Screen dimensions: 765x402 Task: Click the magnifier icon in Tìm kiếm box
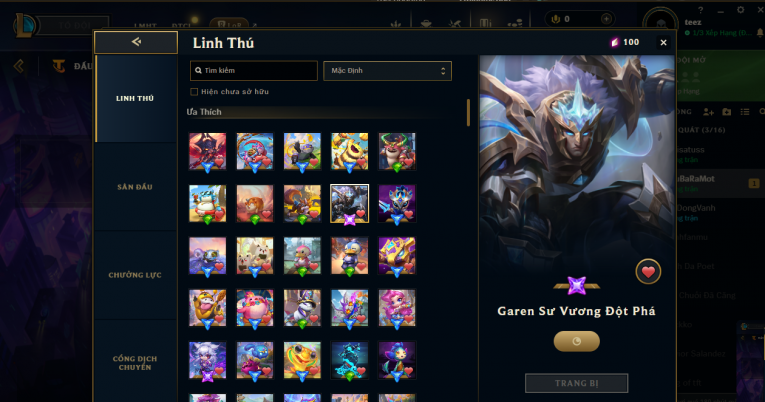[198, 70]
